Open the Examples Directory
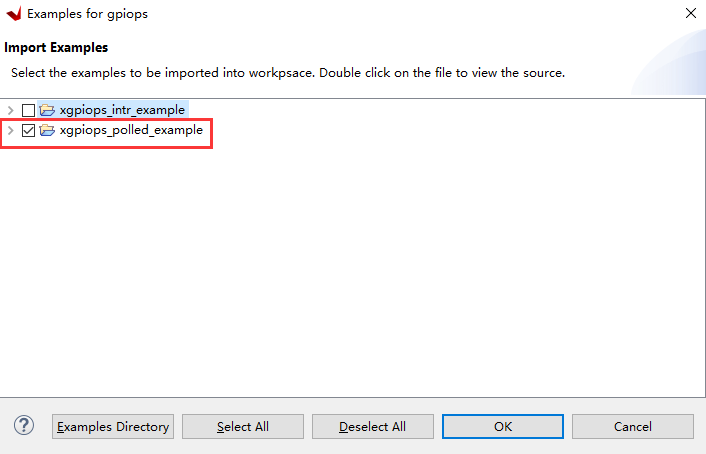Image resolution: width=706 pixels, height=454 pixels. [x=113, y=427]
